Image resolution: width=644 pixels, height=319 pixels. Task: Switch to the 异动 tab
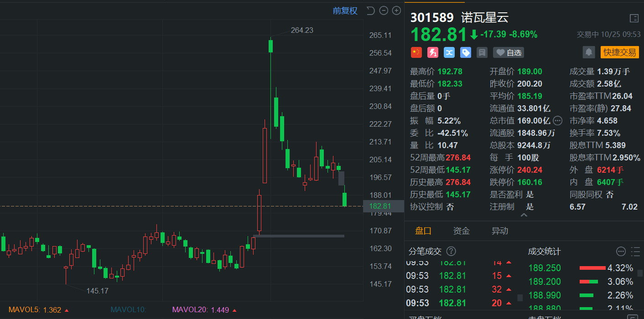tap(499, 231)
